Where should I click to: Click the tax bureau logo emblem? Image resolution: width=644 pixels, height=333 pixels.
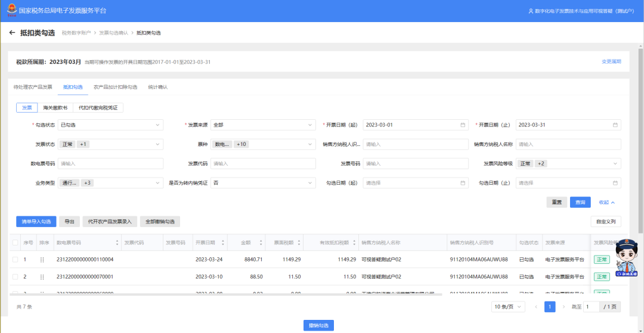point(12,10)
